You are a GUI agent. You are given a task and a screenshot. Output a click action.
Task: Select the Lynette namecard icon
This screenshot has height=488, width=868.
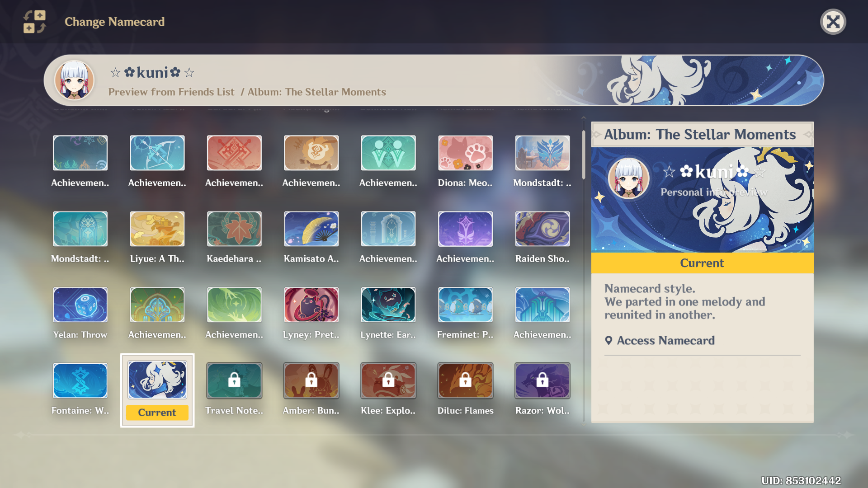click(x=388, y=305)
